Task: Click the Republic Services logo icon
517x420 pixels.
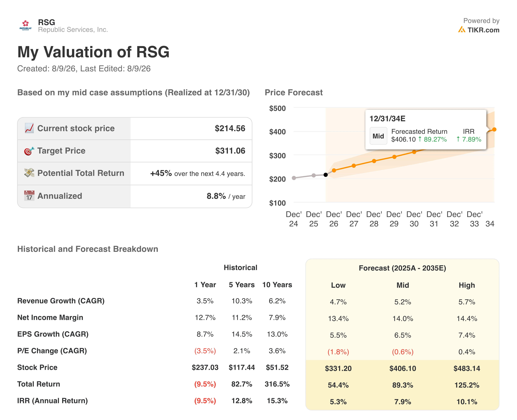Action: pyautogui.click(x=25, y=25)
